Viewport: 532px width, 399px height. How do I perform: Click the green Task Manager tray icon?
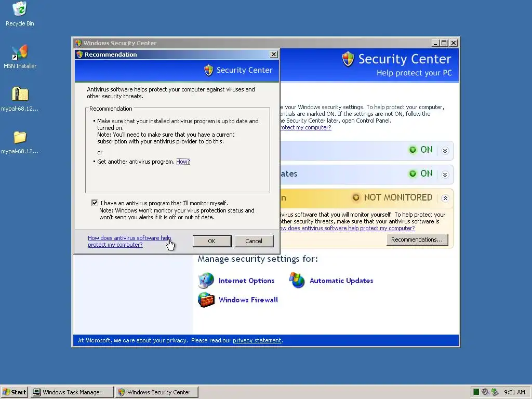pyautogui.click(x=476, y=392)
